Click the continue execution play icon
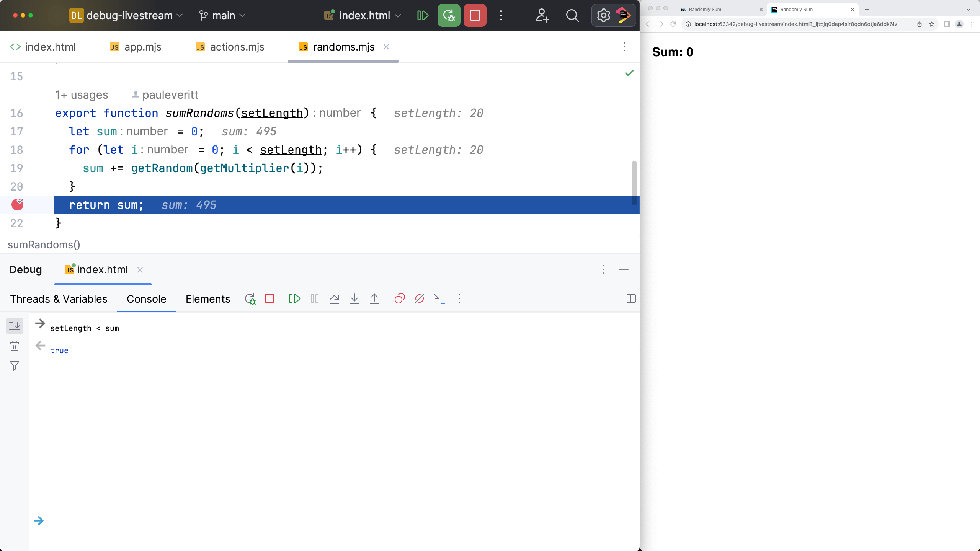The image size is (980, 551). tap(295, 299)
